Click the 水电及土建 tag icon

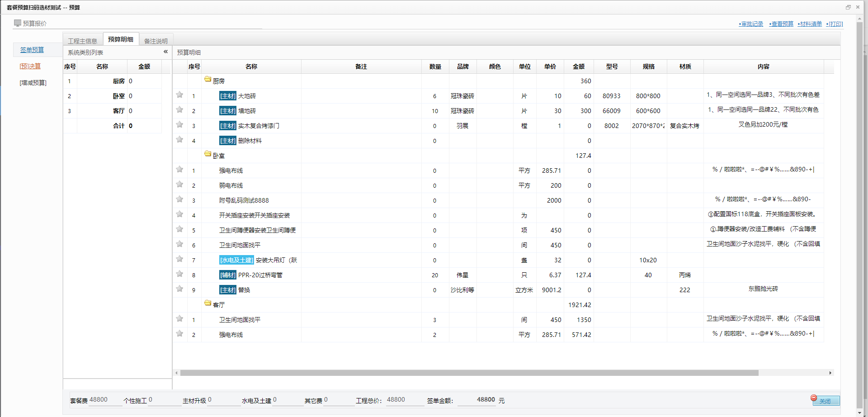pyautogui.click(x=236, y=260)
